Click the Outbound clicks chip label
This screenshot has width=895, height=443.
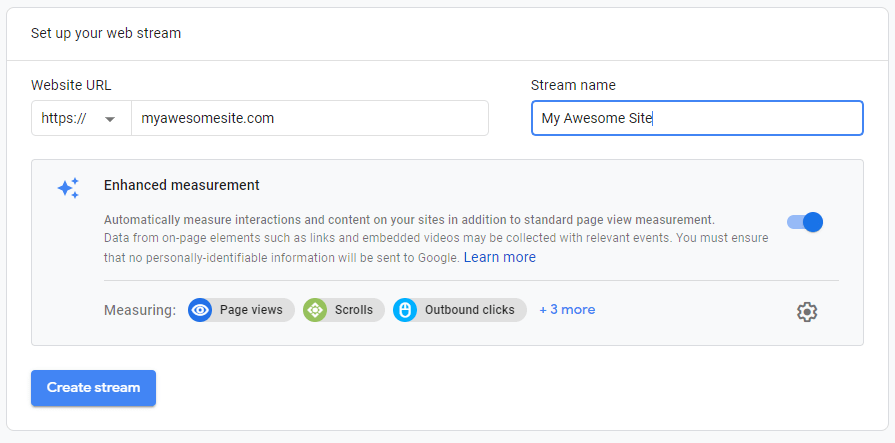[x=469, y=310]
